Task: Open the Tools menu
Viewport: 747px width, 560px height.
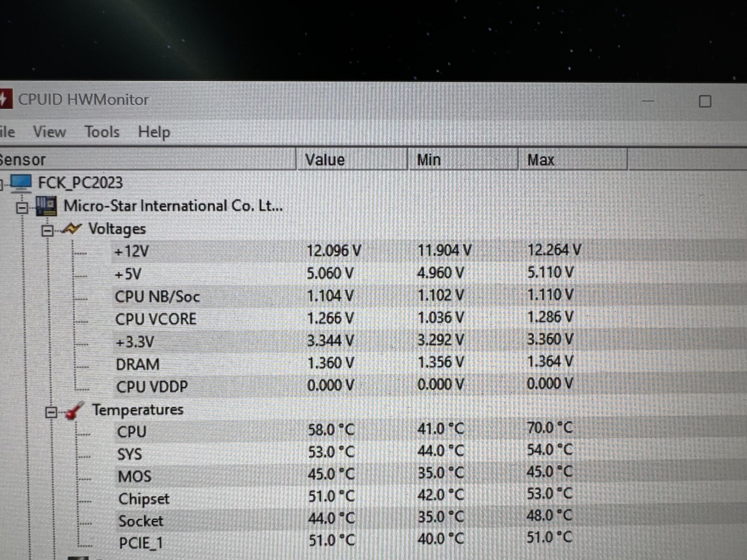Action: pyautogui.click(x=102, y=132)
